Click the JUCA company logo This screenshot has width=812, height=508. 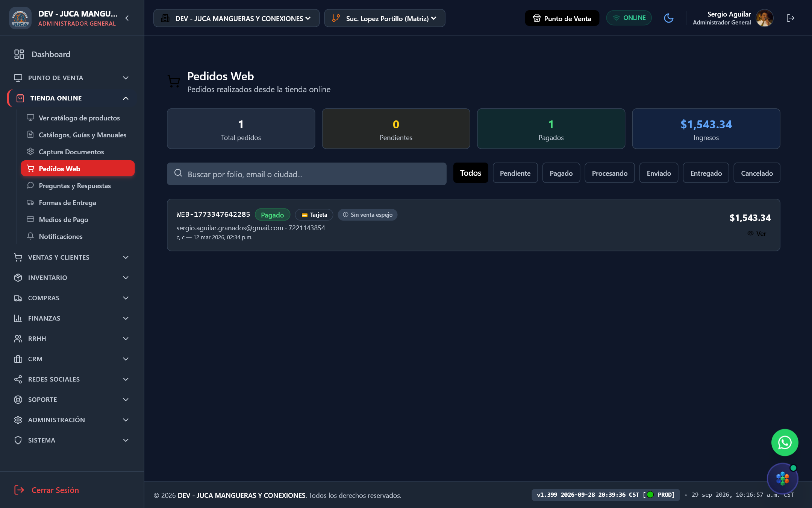tap(20, 18)
